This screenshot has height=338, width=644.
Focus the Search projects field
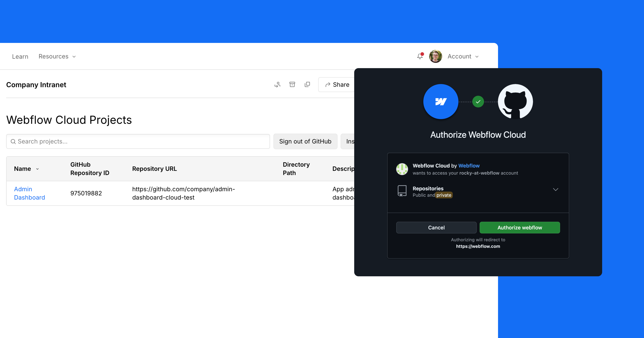tap(138, 142)
